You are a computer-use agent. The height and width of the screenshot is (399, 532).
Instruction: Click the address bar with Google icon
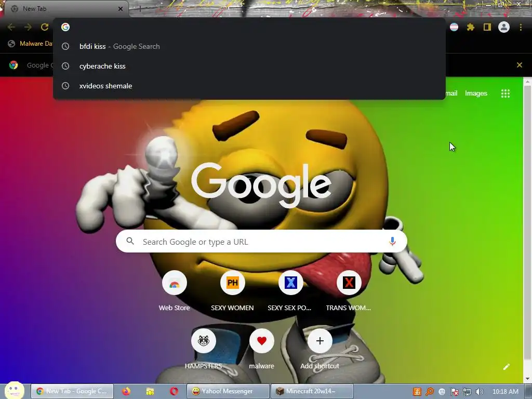pos(249,27)
